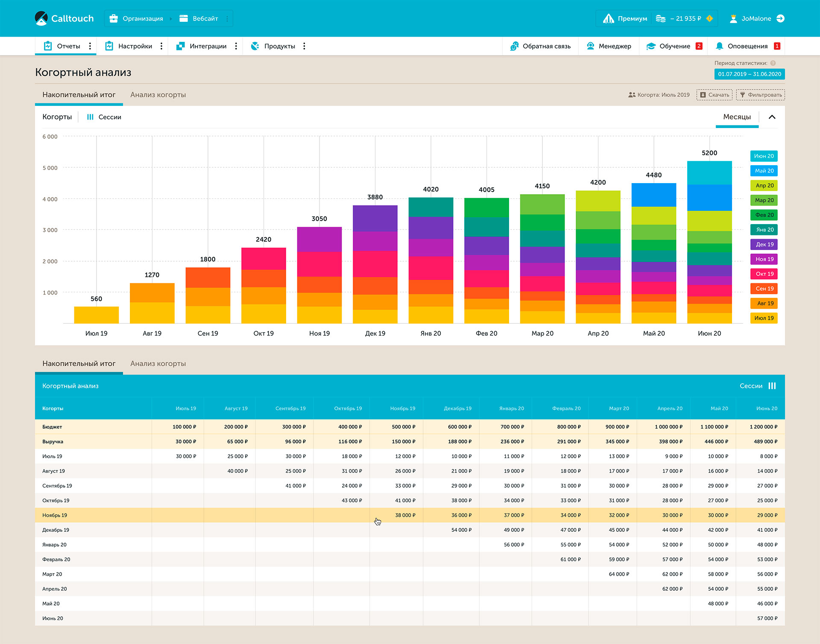820x644 pixels.
Task: Click the help question mark near Период статистики
Action: [773, 63]
